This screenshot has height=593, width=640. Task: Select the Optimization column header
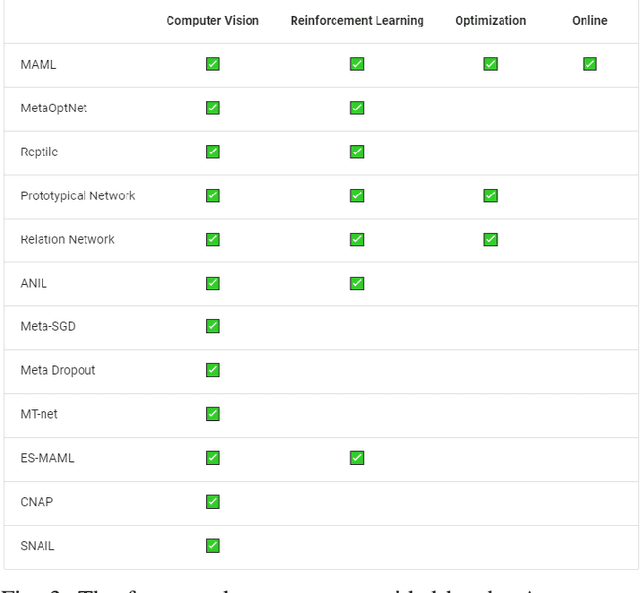click(x=490, y=21)
